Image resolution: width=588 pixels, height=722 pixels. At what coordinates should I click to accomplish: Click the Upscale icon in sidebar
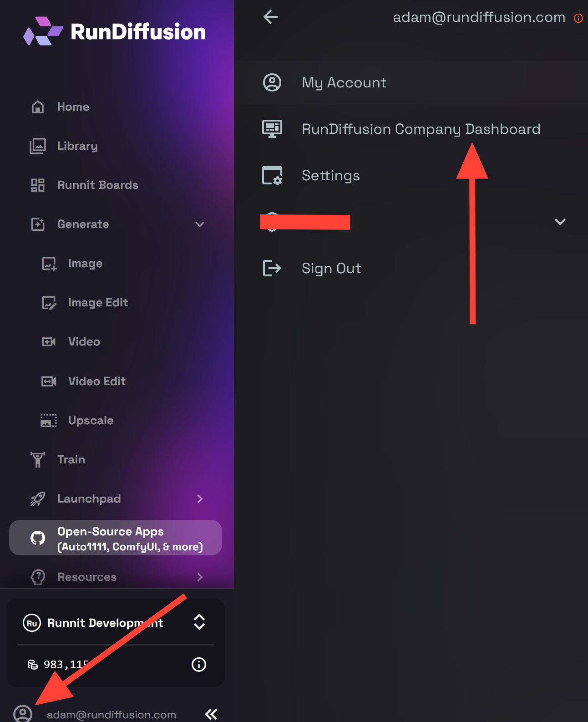click(x=49, y=421)
